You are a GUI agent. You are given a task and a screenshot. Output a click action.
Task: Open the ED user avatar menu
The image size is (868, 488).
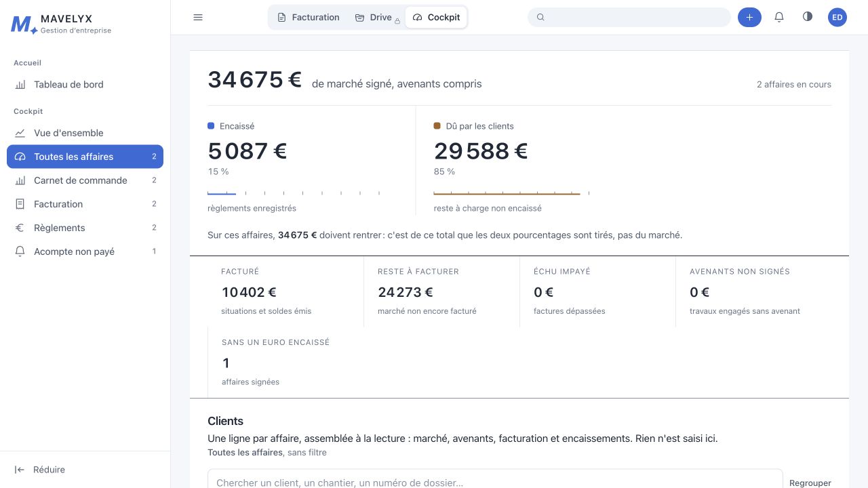(837, 18)
